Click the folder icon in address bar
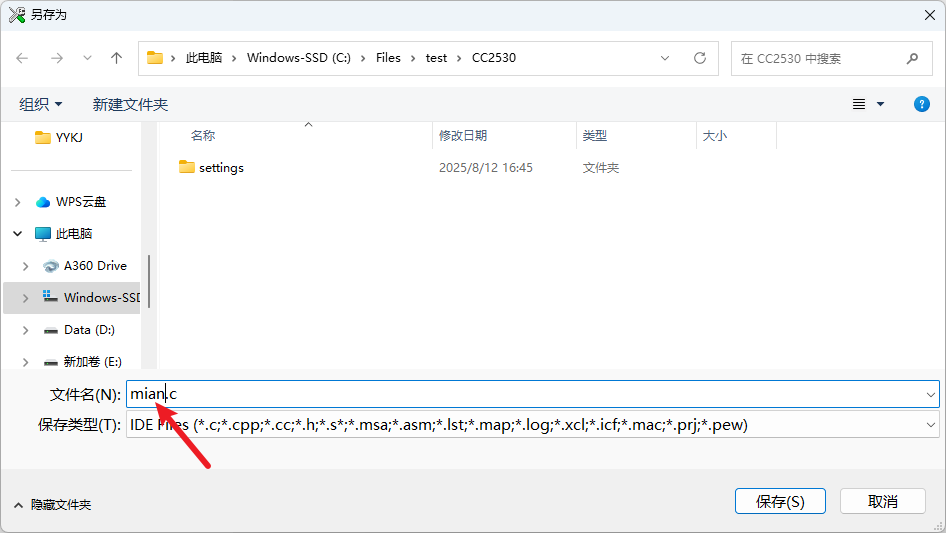 [x=155, y=58]
